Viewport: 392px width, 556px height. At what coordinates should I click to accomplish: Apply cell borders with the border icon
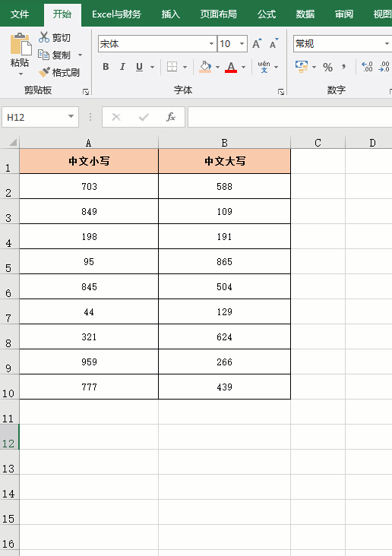tap(172, 67)
